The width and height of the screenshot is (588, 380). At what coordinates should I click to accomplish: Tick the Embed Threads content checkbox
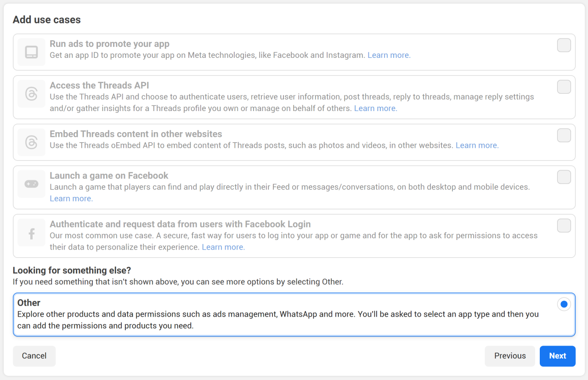pos(564,135)
